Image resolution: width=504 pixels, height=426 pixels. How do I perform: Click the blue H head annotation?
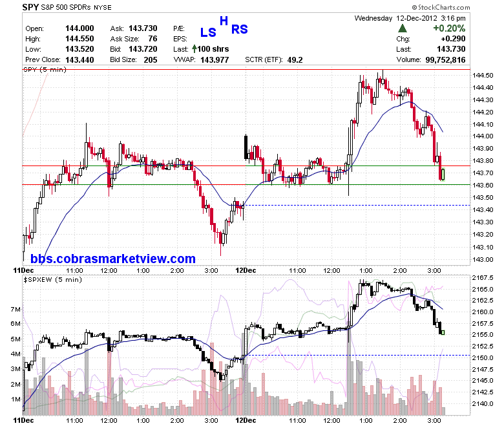(224, 21)
